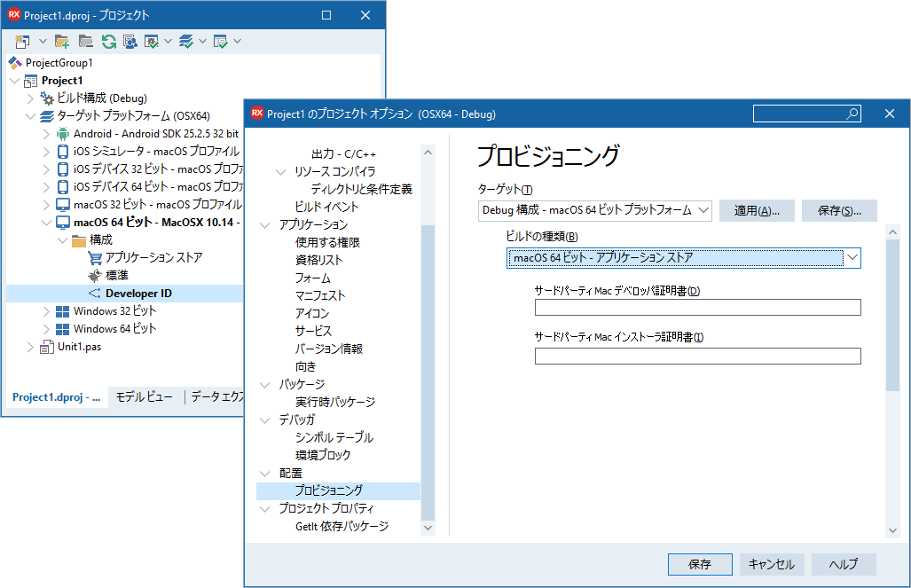Click the 構成 folder icon

(x=79, y=240)
